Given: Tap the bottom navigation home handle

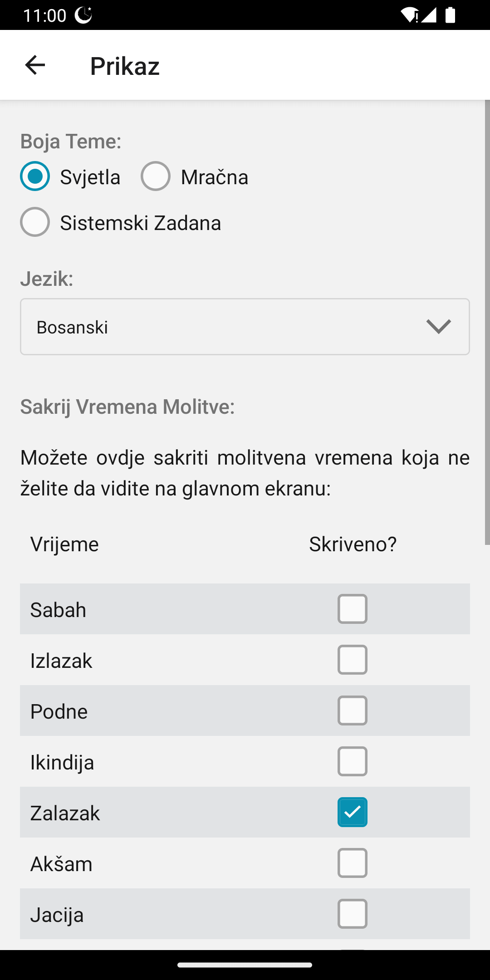Looking at the screenshot, I should (x=245, y=965).
